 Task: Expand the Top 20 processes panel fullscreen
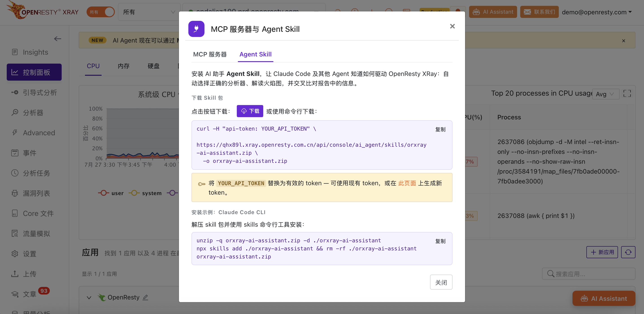pyautogui.click(x=627, y=94)
